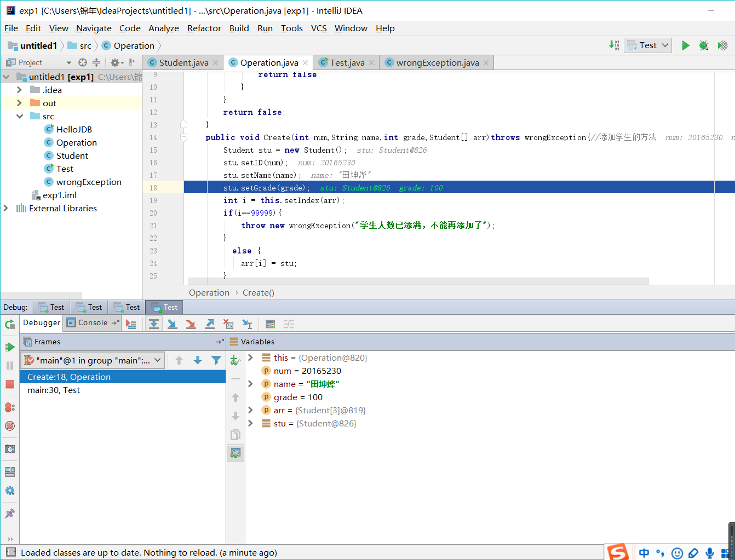Image resolution: width=735 pixels, height=560 pixels.
Task: Click the Step Out debug icon
Action: click(x=210, y=324)
